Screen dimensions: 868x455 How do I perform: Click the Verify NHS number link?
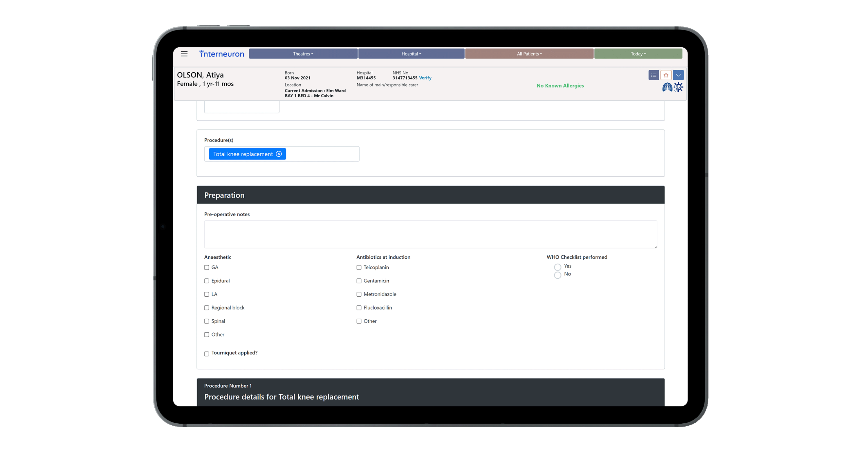coord(425,78)
